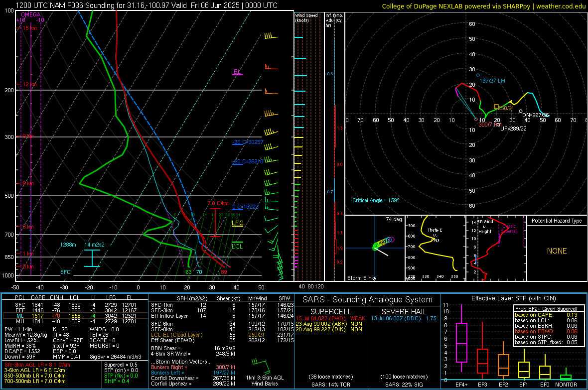Click the PW = 1.14in value

point(19,329)
